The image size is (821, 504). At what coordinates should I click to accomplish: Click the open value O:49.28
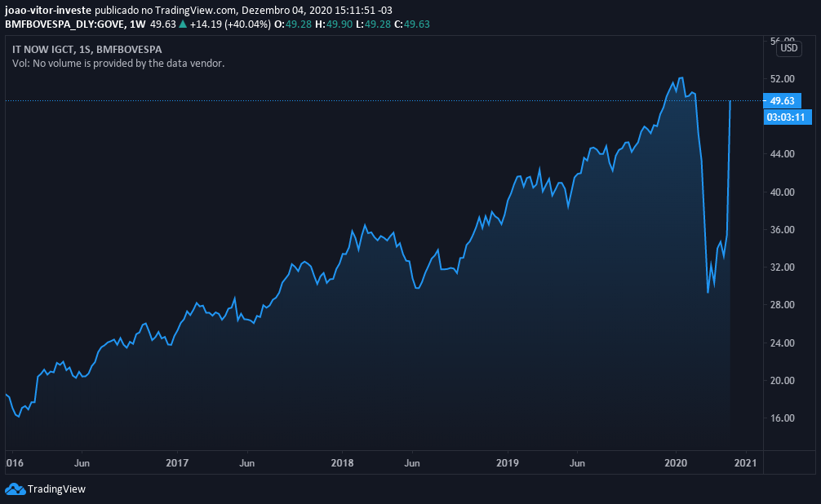(293, 24)
